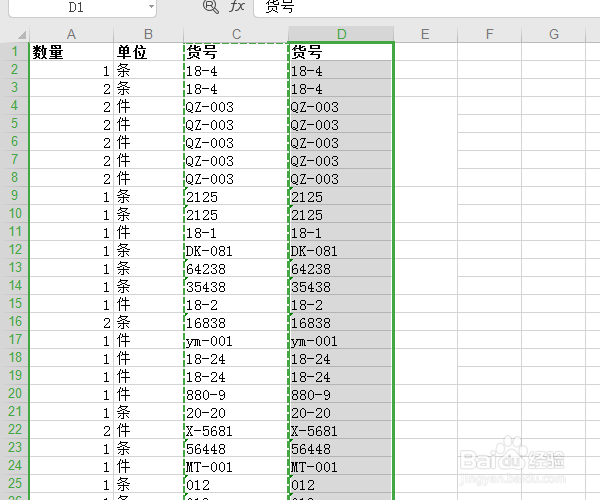Click the Name Box showing D1
Screen dimensions: 600x500
coord(76,7)
